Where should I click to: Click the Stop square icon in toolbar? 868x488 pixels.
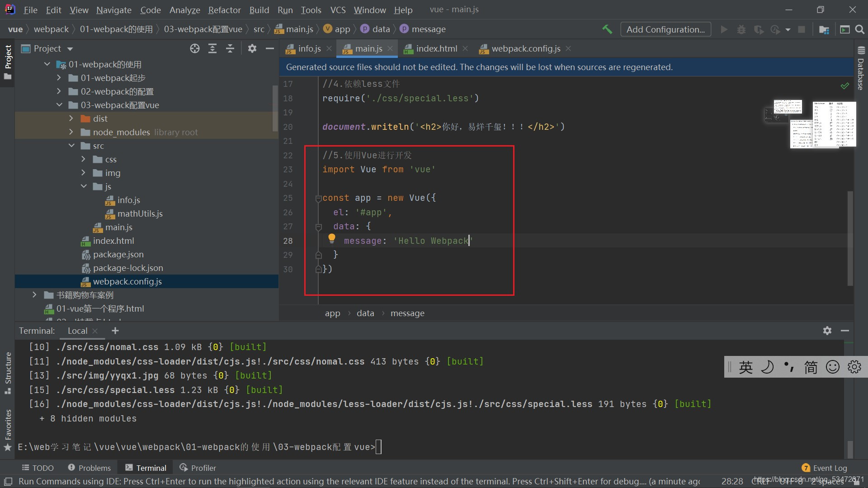click(x=802, y=29)
